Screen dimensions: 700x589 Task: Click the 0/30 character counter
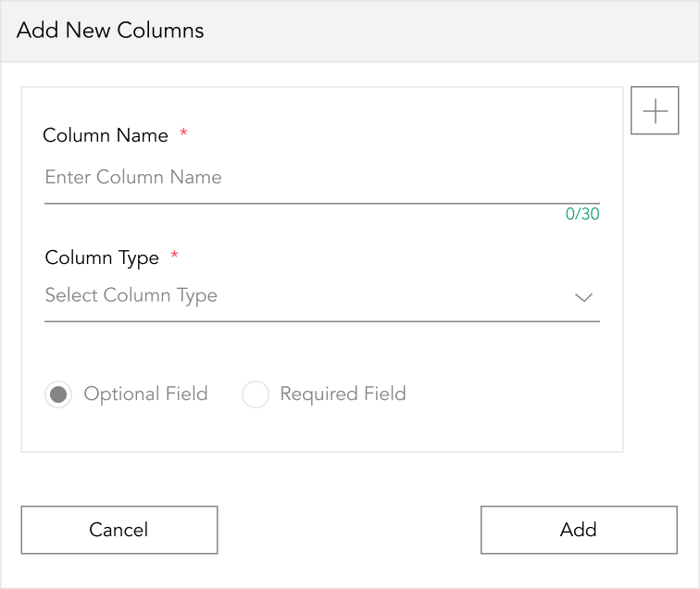[582, 214]
